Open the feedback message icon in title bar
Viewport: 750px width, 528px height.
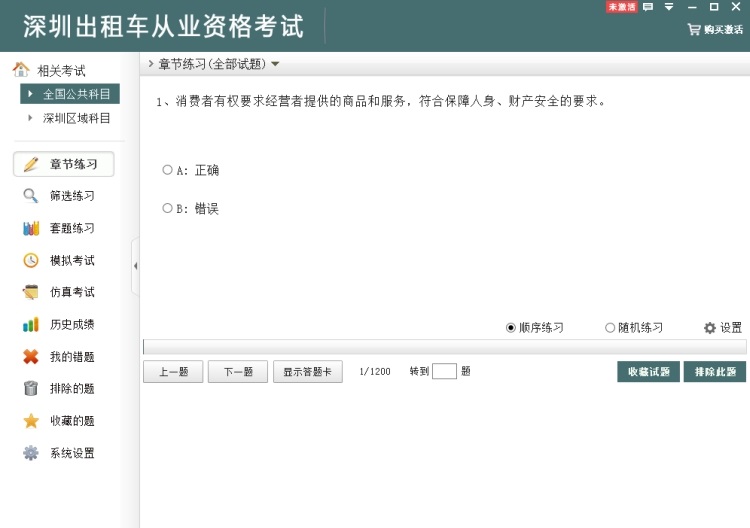point(648,7)
